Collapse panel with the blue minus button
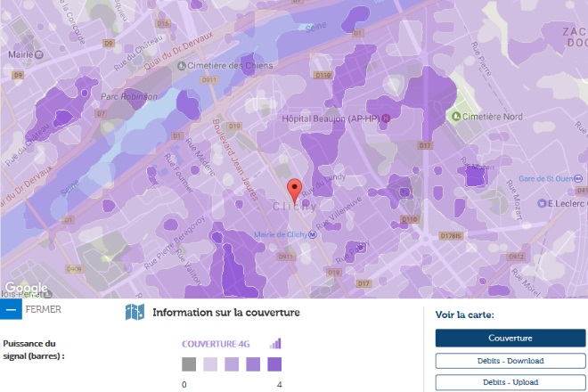 click(x=11, y=309)
